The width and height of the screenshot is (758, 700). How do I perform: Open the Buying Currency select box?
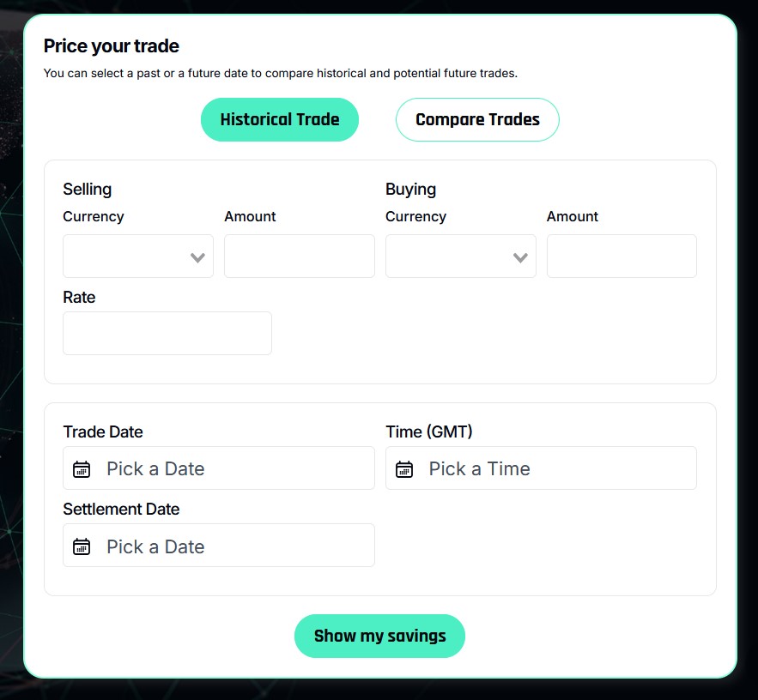[461, 256]
